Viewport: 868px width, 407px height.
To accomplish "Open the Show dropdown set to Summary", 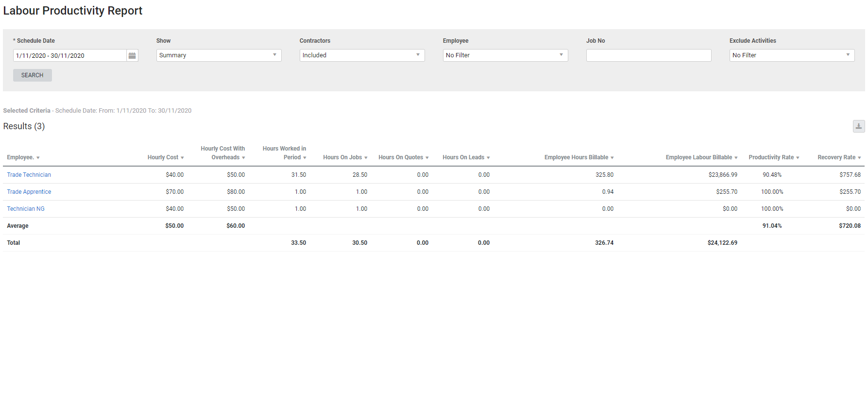I will 219,55.
